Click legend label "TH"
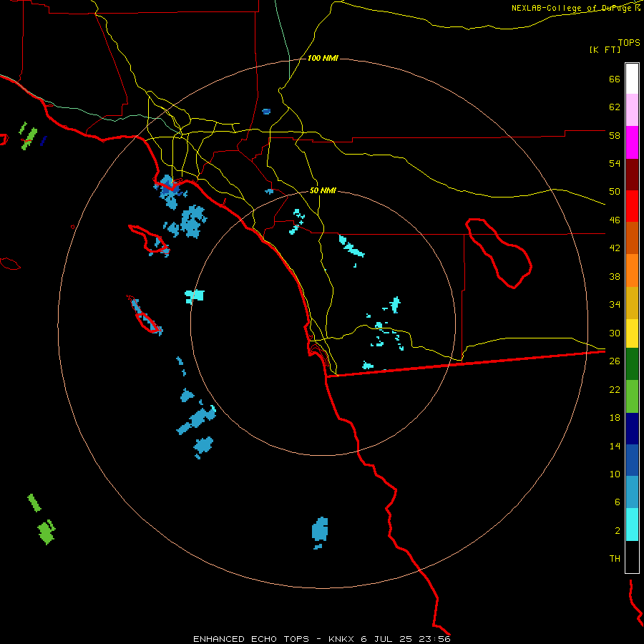 point(615,559)
